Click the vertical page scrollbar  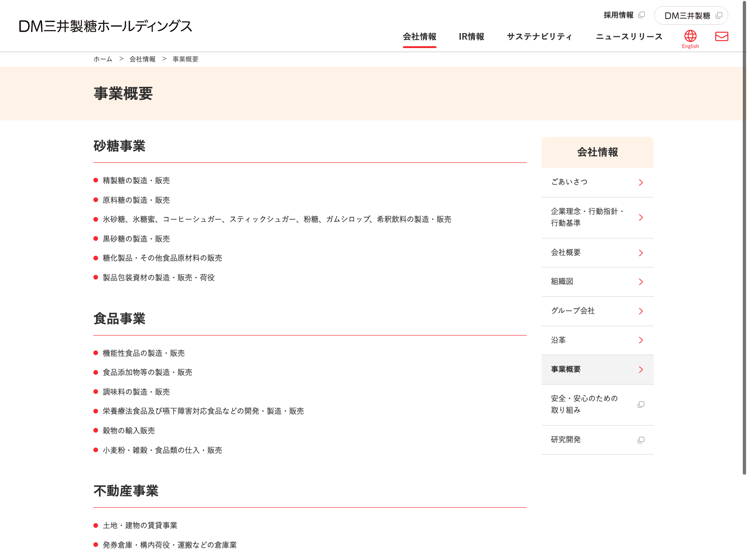(x=744, y=233)
